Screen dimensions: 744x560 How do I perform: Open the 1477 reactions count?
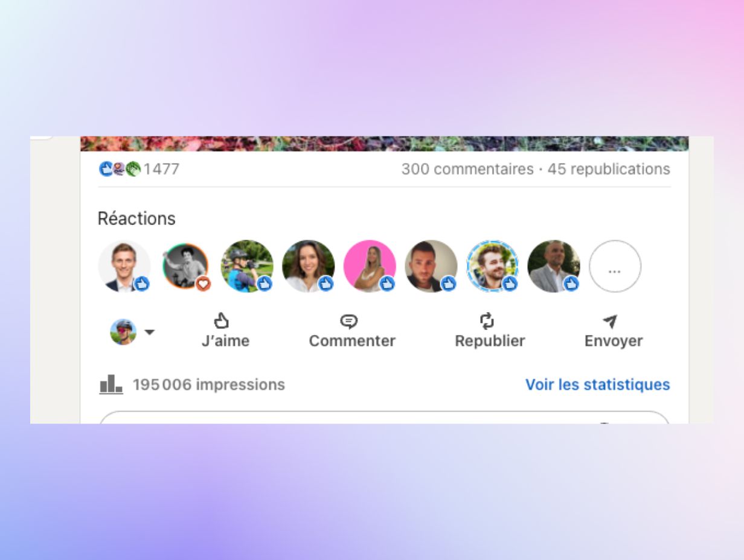(x=161, y=169)
